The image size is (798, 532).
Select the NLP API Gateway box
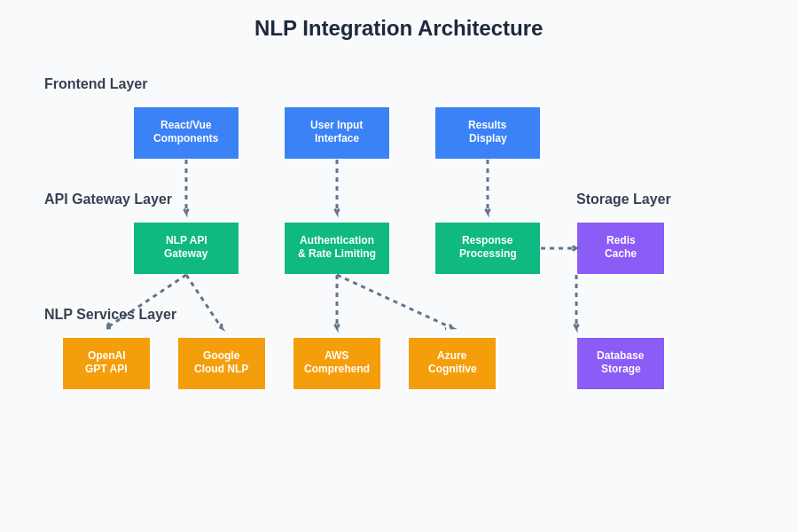pos(186,248)
